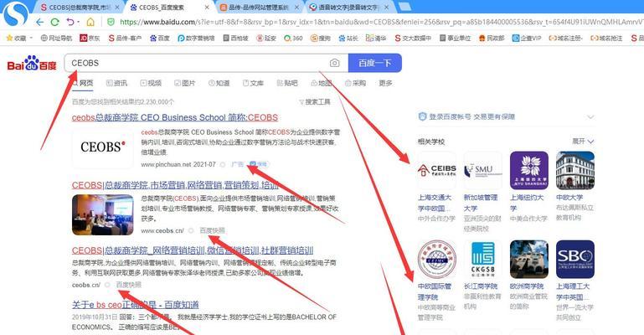This screenshot has height=335, width=644.
Task: Open the 网址导航 bookmark
Action: pyautogui.click(x=56, y=38)
